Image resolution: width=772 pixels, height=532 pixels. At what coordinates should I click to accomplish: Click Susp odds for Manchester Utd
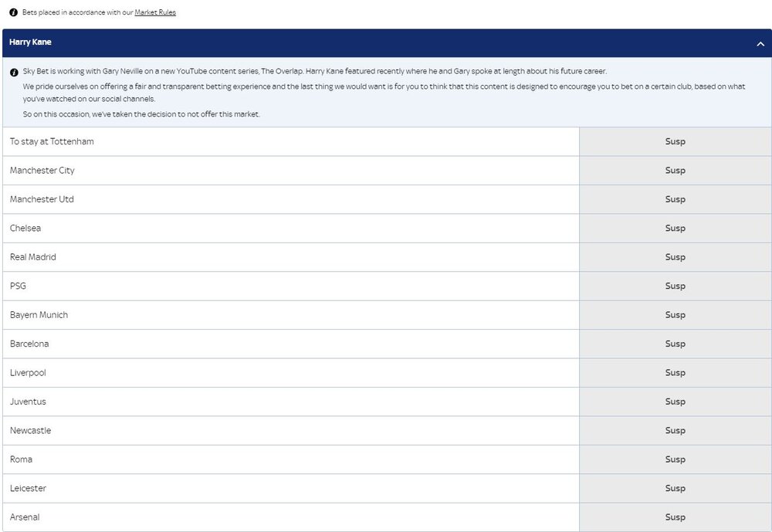coord(675,199)
